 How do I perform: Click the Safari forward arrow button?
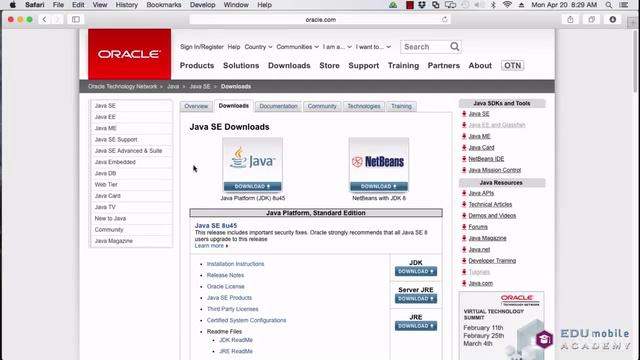pyautogui.click(x=58, y=19)
